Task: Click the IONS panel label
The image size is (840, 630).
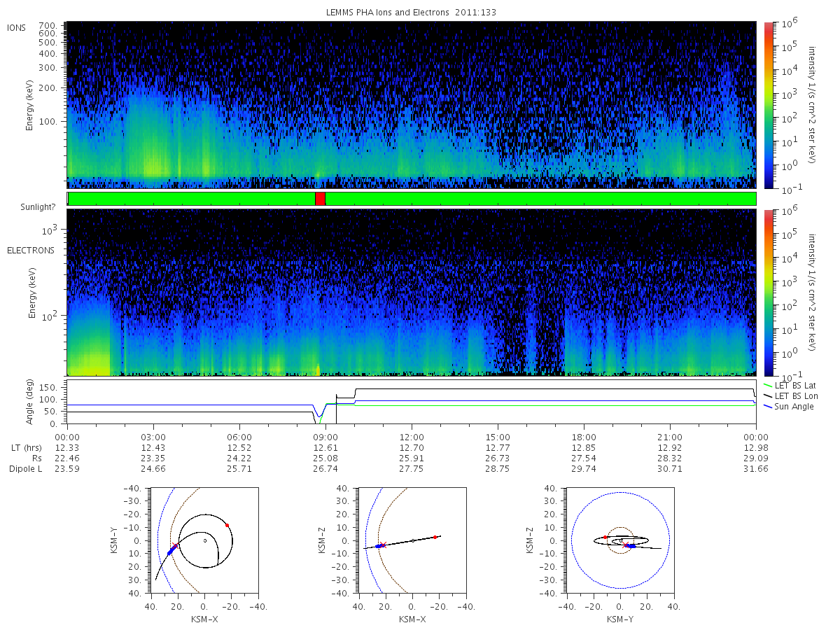Action: [x=17, y=27]
